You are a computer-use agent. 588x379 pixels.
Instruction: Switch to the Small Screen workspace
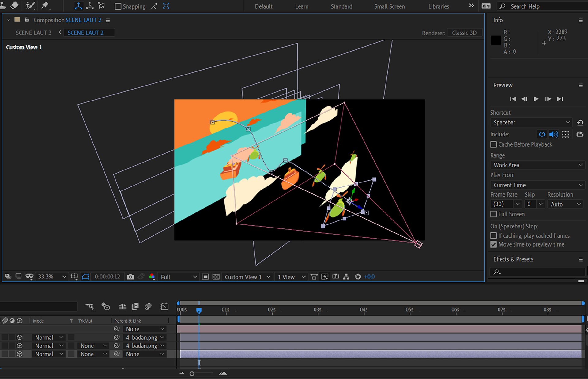point(389,6)
